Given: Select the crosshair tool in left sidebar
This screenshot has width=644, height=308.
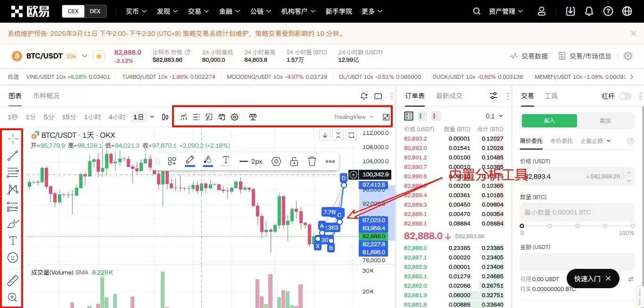Looking at the screenshot, I should (x=13, y=138).
